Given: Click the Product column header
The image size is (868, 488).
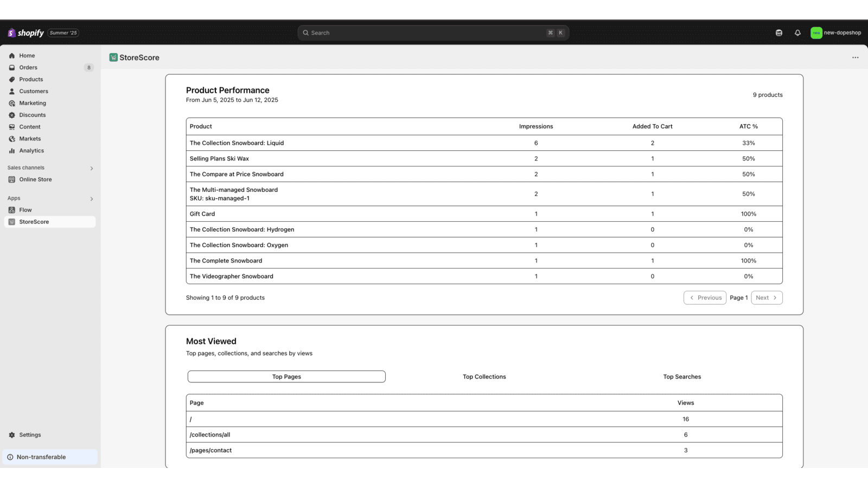Looking at the screenshot, I should point(201,126).
